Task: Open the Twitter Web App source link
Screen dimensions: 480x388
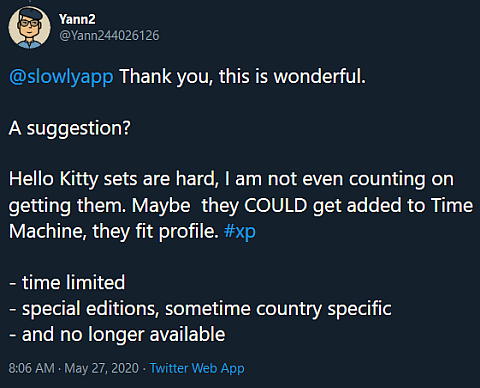Action: click(197, 368)
